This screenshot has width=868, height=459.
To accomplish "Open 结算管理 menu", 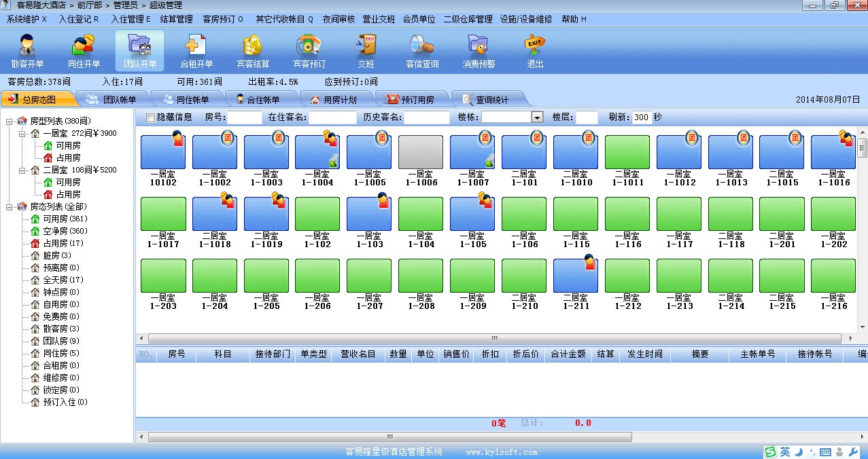I will point(177,19).
